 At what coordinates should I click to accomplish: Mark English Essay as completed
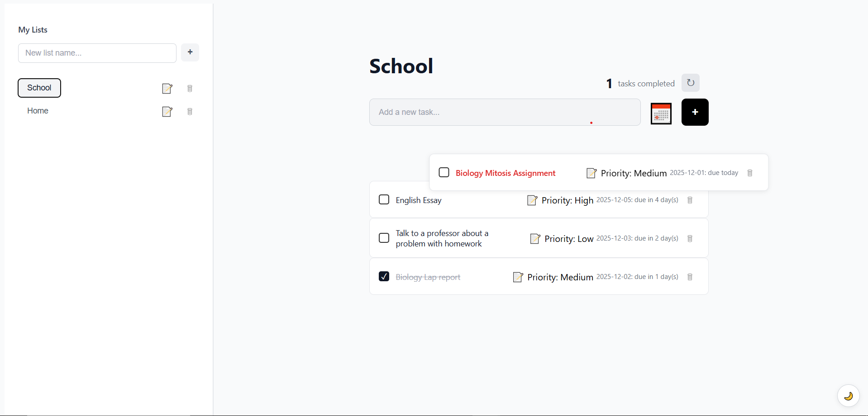point(384,199)
